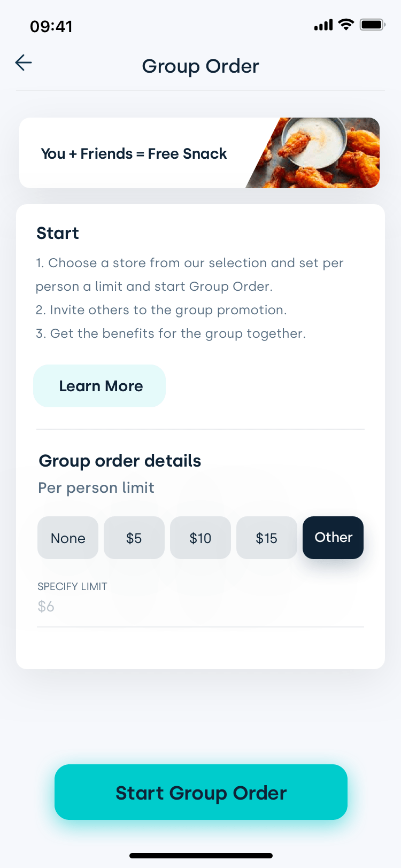
Task: Tap the You + Friends = Free Snack banner
Action: tap(199, 153)
